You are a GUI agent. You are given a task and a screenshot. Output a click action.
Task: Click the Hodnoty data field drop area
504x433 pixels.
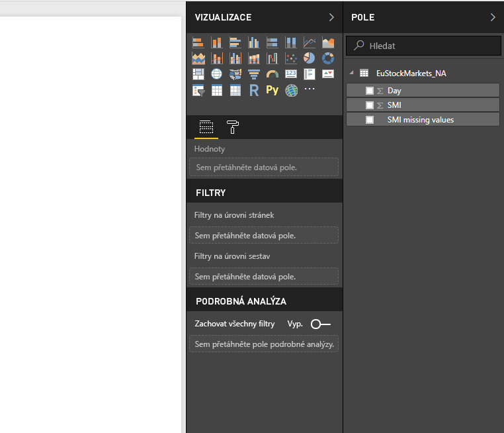[264, 167]
